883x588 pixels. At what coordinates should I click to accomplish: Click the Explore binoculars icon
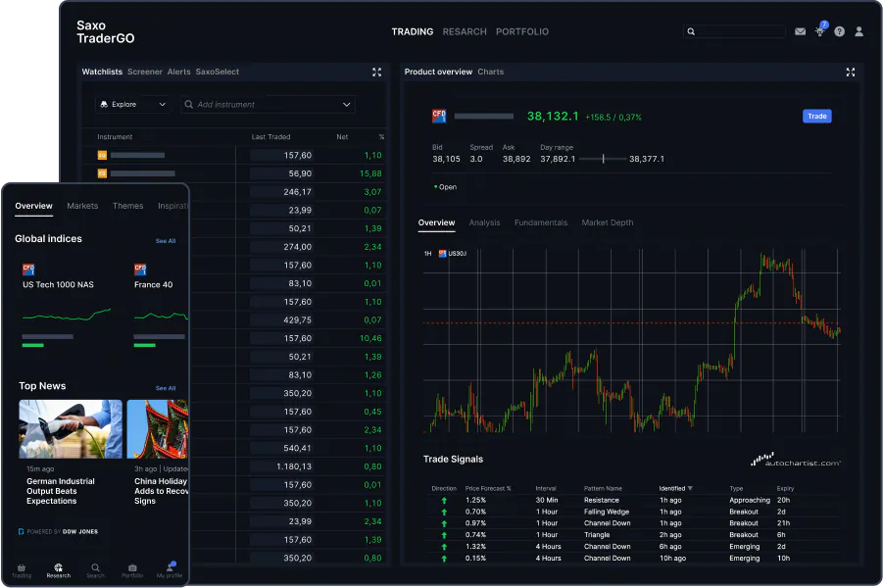point(104,104)
